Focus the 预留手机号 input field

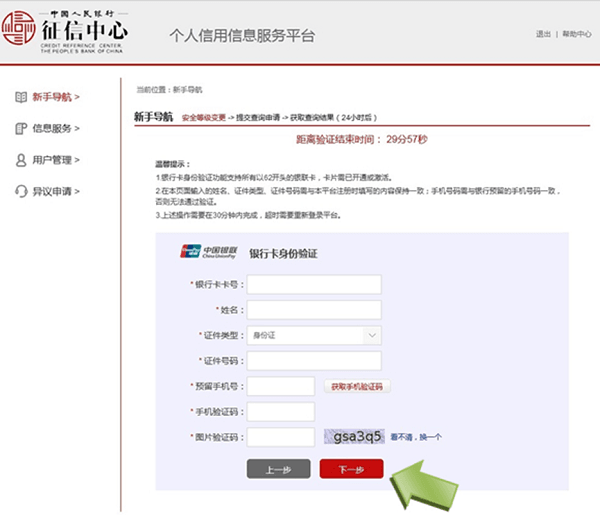[281, 386]
